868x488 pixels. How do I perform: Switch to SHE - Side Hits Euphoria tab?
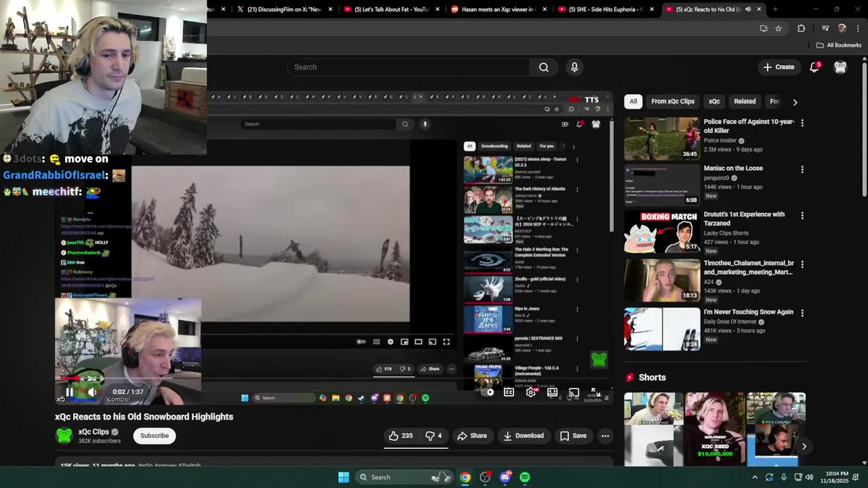pos(606,9)
